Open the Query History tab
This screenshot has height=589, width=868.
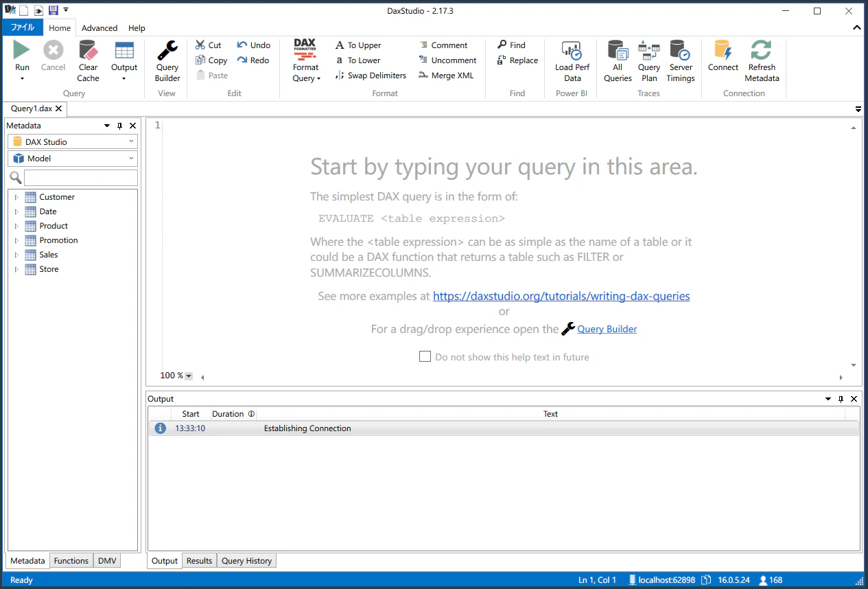[x=246, y=561]
